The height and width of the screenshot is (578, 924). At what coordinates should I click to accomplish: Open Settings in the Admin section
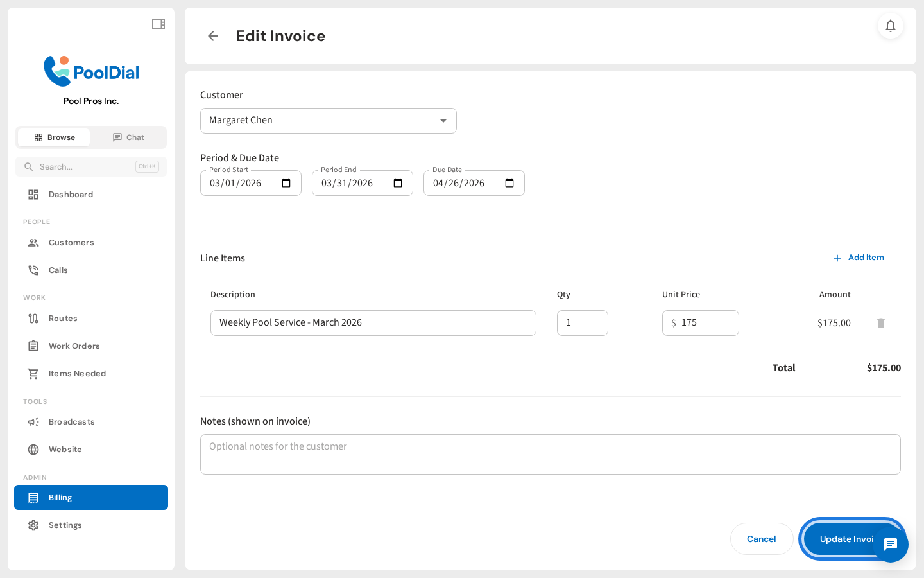[65, 525]
